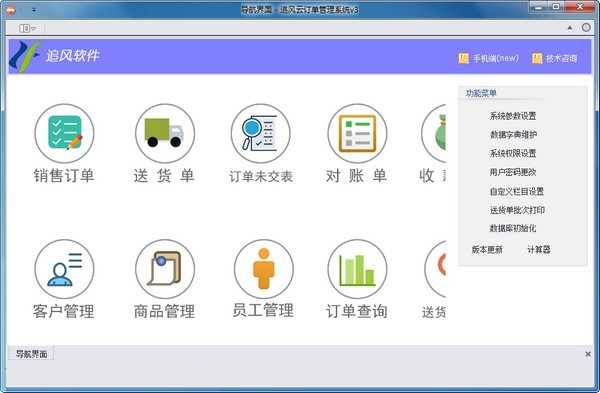Switch to the 导航界面 tab
Screen dimensions: 600x393
[31, 354]
